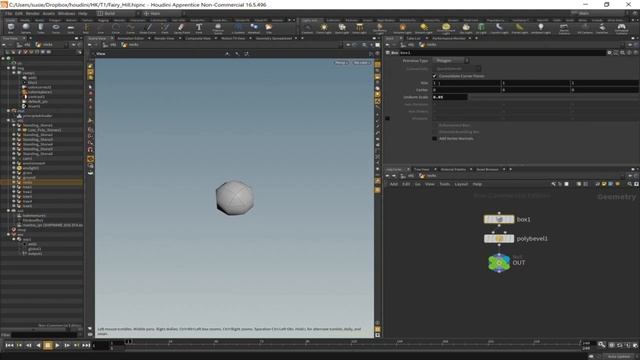Play the animation in reverse

click(38, 345)
